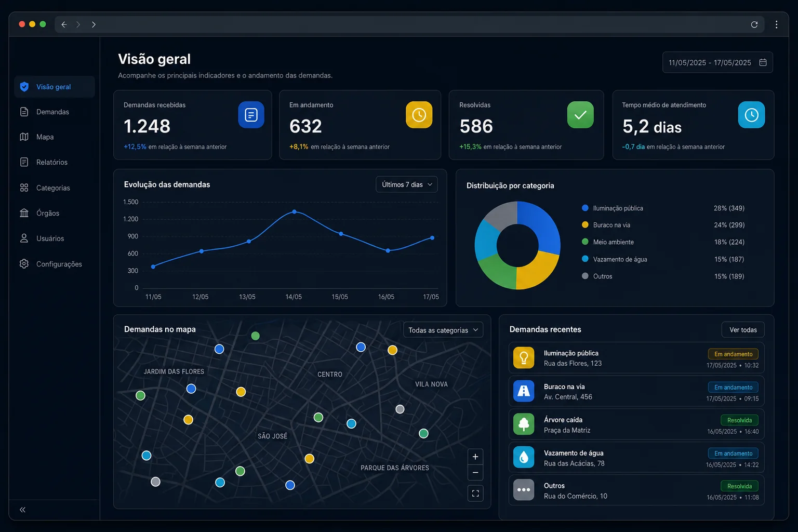Image resolution: width=798 pixels, height=532 pixels.
Task: Click Rua das Acácias, 78 address
Action: [574, 463]
